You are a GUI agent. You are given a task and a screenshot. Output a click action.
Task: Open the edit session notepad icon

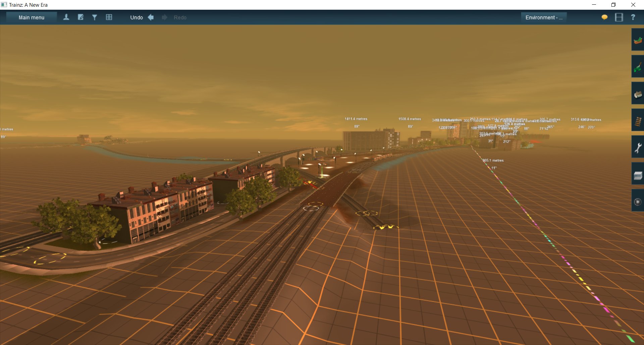click(x=80, y=17)
